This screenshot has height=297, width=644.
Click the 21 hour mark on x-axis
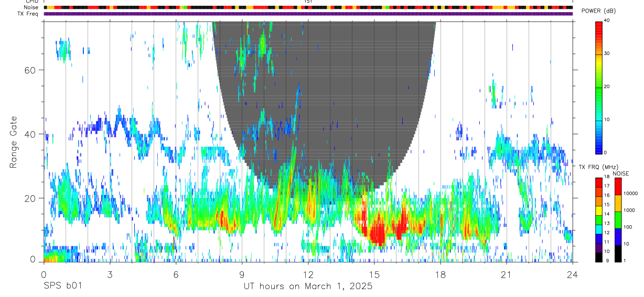pos(506,274)
